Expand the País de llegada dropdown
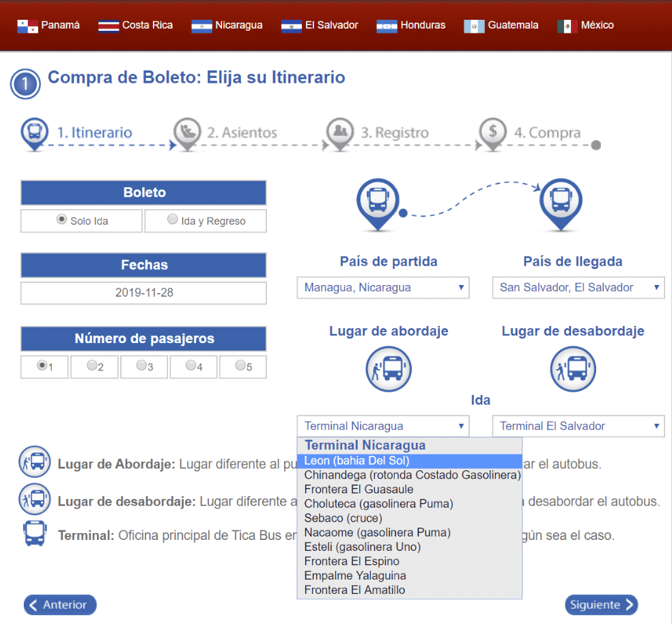 click(x=578, y=288)
